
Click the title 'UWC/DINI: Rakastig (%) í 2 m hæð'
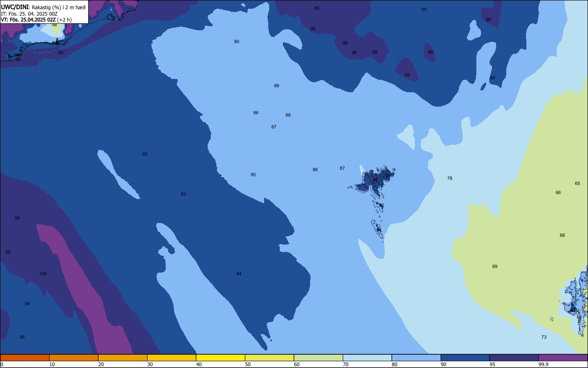pyautogui.click(x=43, y=7)
